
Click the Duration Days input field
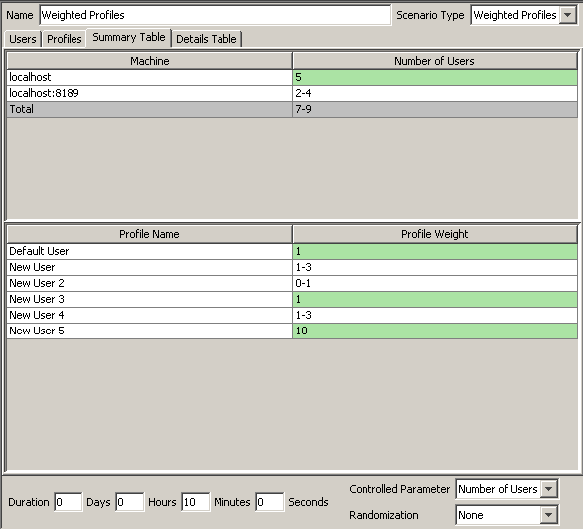(68, 502)
